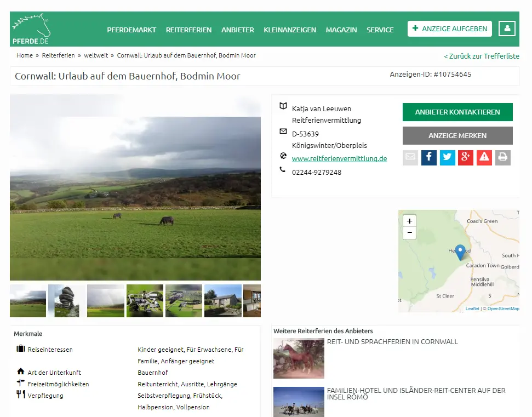Image resolution: width=532 pixels, height=417 pixels.
Task: Open the user account icon
Action: coord(507,28)
